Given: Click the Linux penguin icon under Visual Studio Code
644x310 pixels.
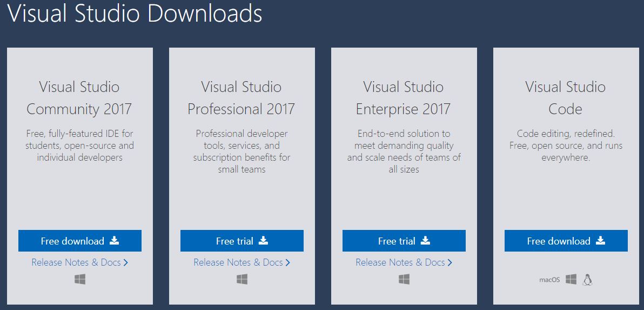Looking at the screenshot, I should (588, 280).
